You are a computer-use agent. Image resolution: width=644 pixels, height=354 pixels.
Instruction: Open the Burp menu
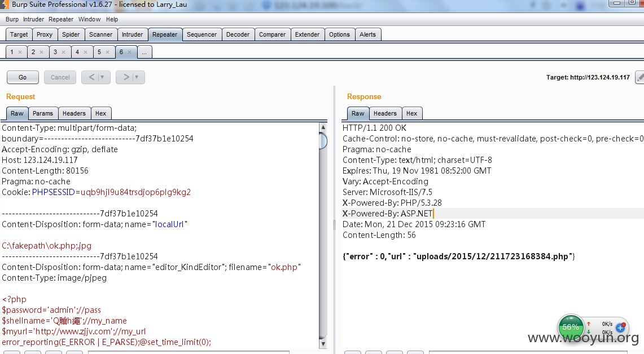click(x=12, y=19)
